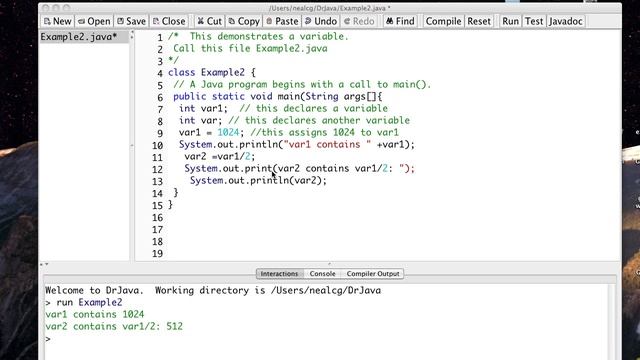
Task: Click the Reset button
Action: (x=479, y=21)
